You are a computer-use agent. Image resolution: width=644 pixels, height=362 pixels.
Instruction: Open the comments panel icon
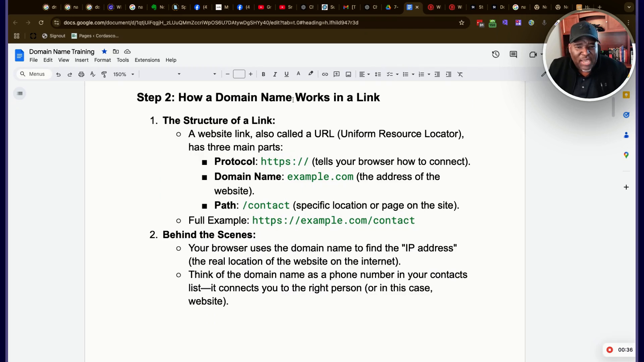click(x=513, y=54)
